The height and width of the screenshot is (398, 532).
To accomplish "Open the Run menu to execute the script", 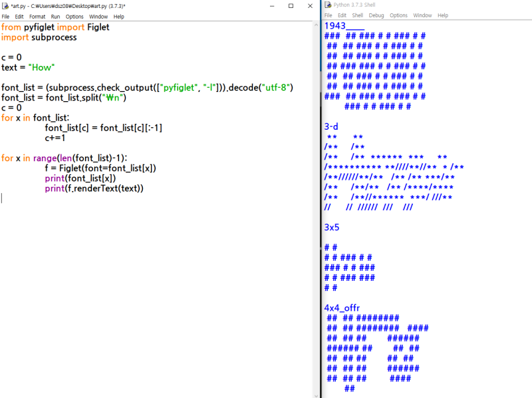I will click(56, 17).
